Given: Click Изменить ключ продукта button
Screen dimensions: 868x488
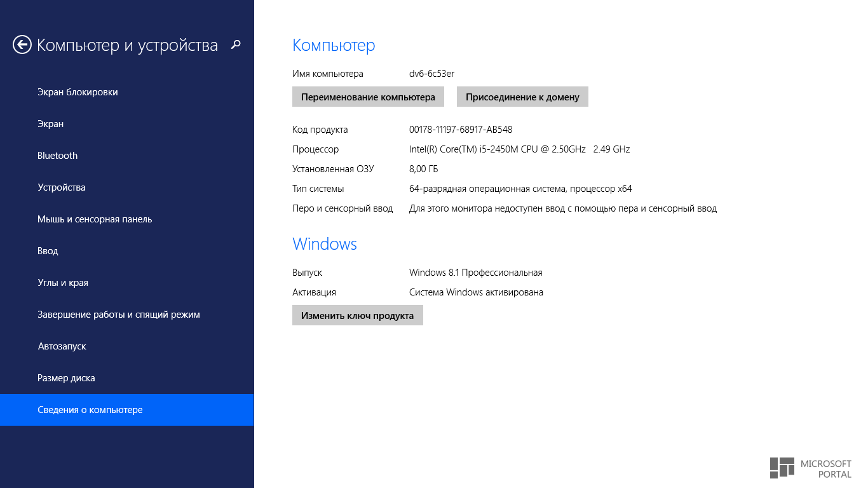Looking at the screenshot, I should pyautogui.click(x=358, y=315).
